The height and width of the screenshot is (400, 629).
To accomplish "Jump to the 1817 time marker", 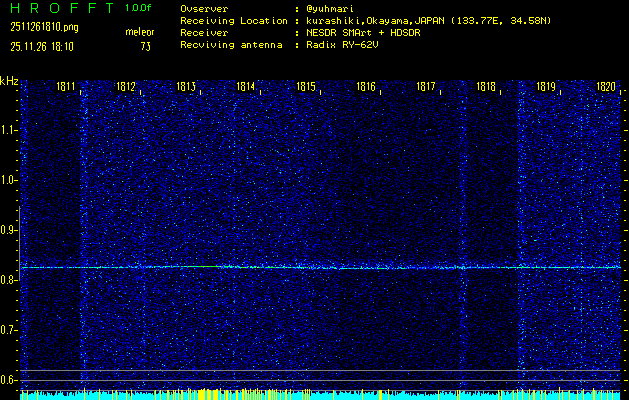I will (x=426, y=87).
